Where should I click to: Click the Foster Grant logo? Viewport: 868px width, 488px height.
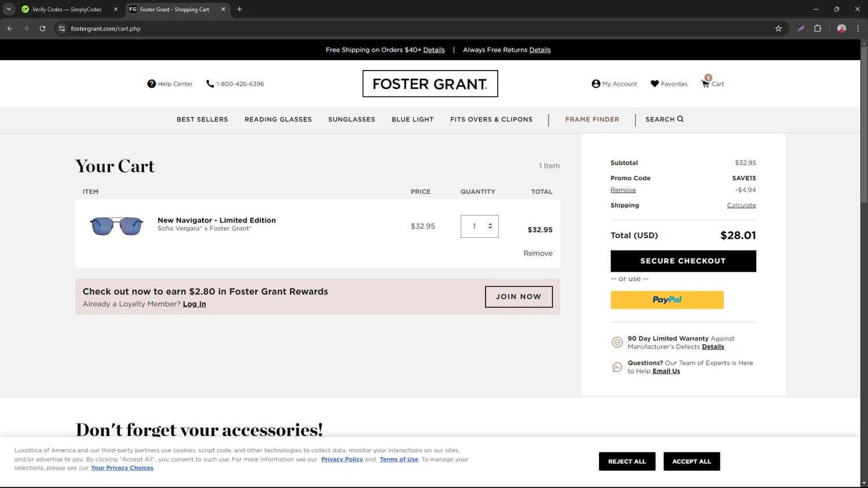pos(430,84)
